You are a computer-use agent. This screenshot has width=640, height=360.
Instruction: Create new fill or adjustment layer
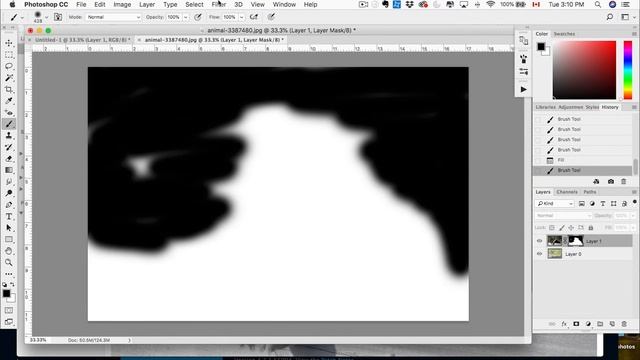point(588,324)
